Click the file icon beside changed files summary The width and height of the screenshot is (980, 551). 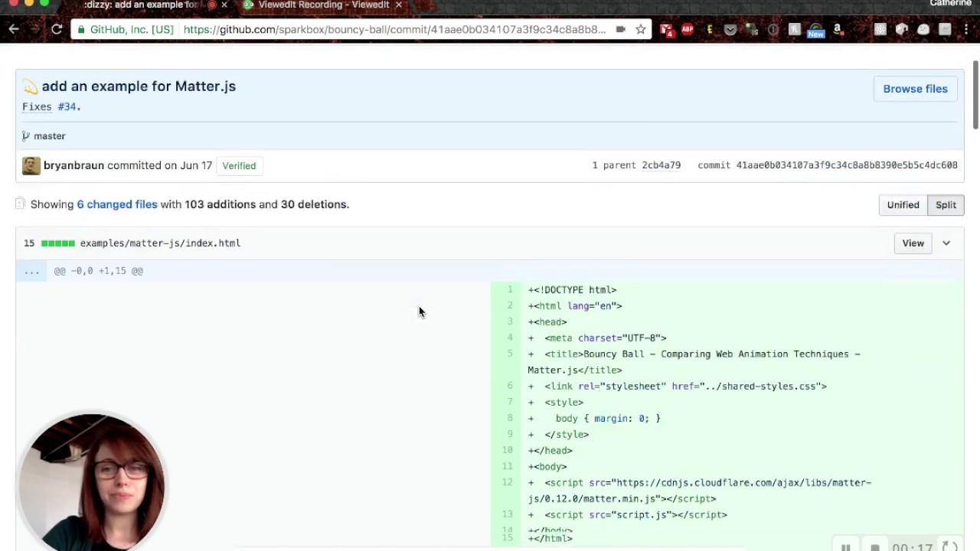tap(21, 204)
